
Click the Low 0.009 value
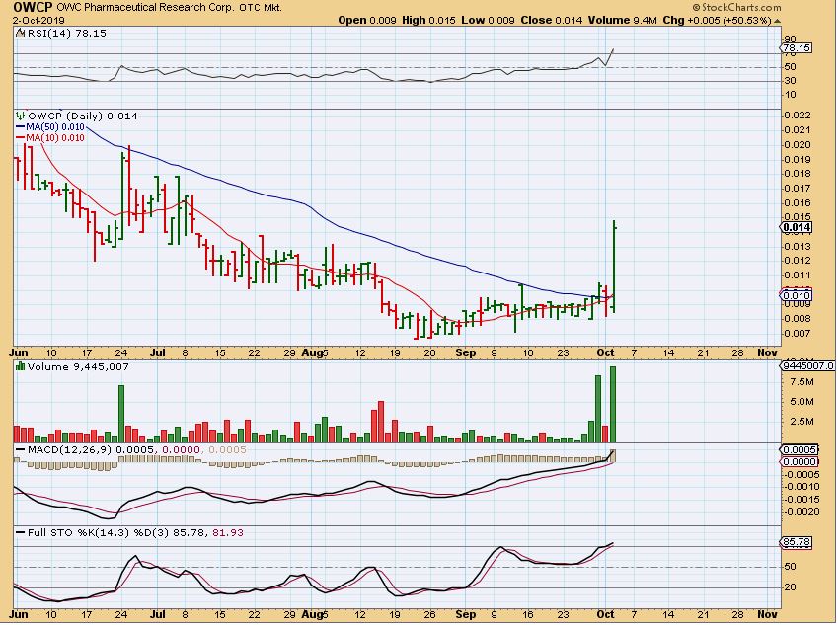coord(488,21)
